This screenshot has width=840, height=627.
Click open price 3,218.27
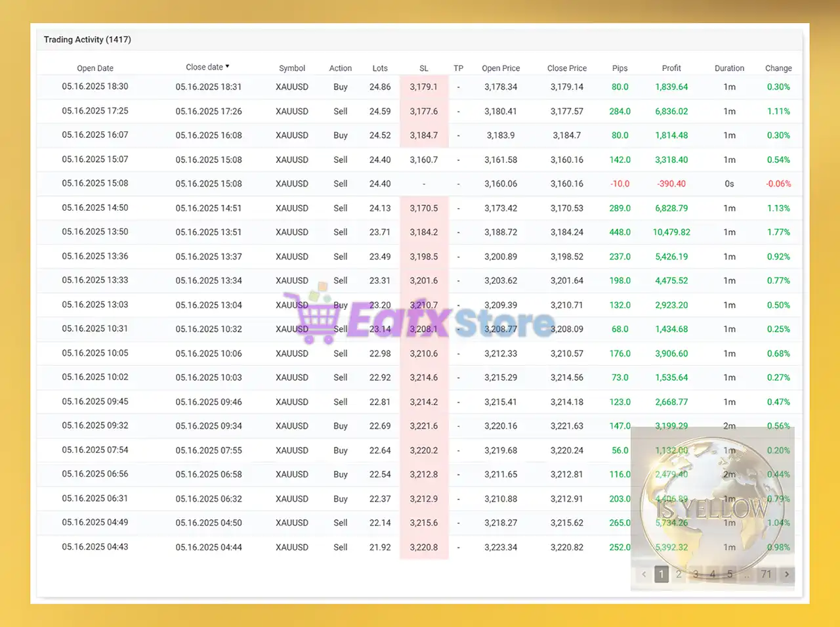[501, 523]
